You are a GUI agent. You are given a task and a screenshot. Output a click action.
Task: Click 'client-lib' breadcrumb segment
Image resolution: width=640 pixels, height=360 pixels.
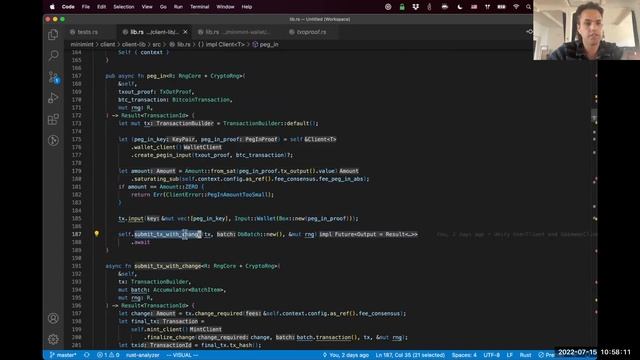pos(134,44)
